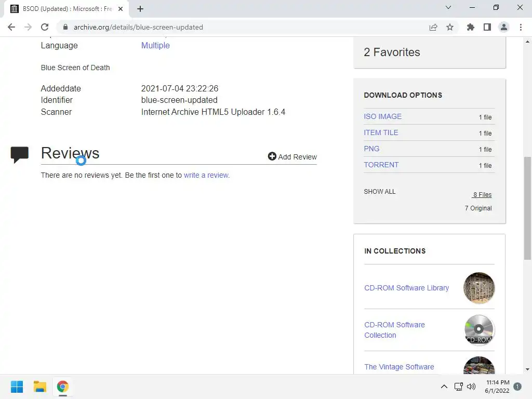The width and height of the screenshot is (532, 399).
Task: Open a new browser tab
Action: coord(140,9)
